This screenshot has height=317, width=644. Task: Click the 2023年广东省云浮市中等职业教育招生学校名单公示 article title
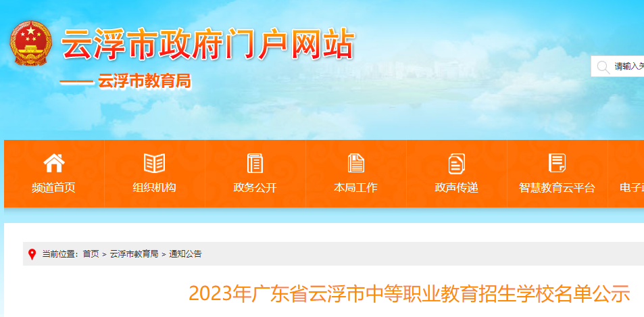point(409,293)
